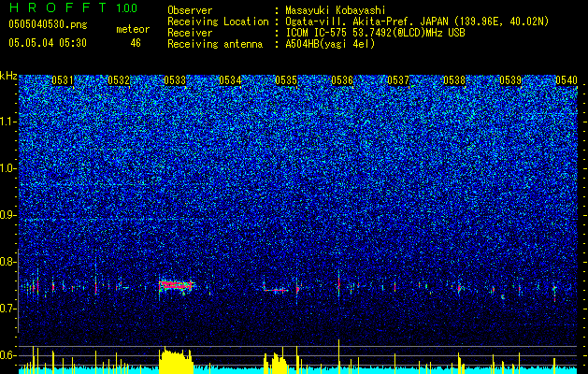Click the Observer field label
588x374 pixels.
point(190,10)
